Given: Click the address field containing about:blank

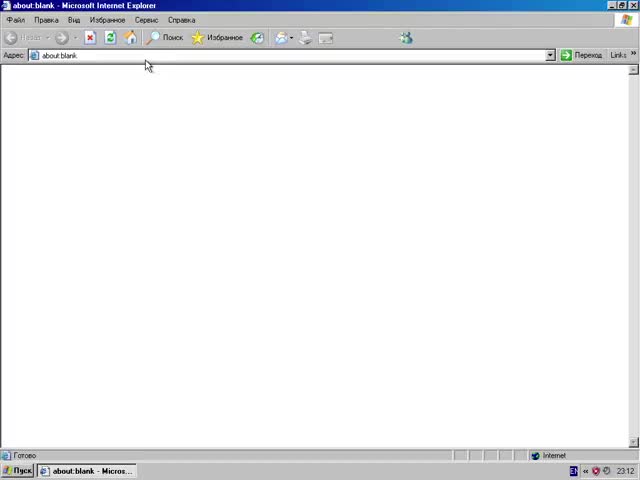Looking at the screenshot, I should [x=290, y=55].
